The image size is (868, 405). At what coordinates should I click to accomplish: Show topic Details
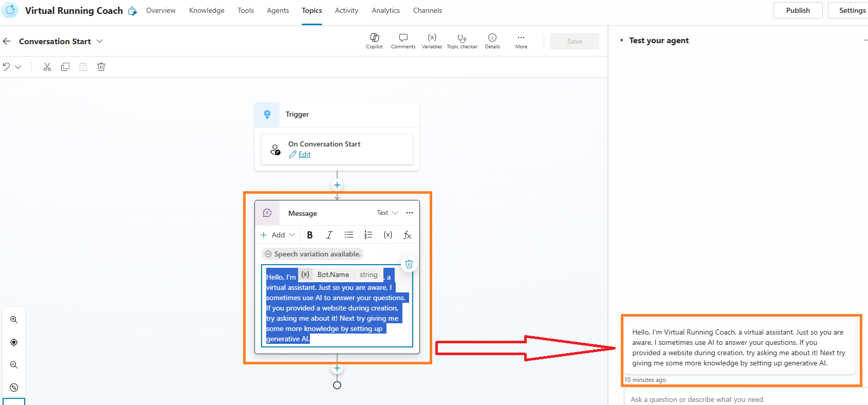[492, 41]
